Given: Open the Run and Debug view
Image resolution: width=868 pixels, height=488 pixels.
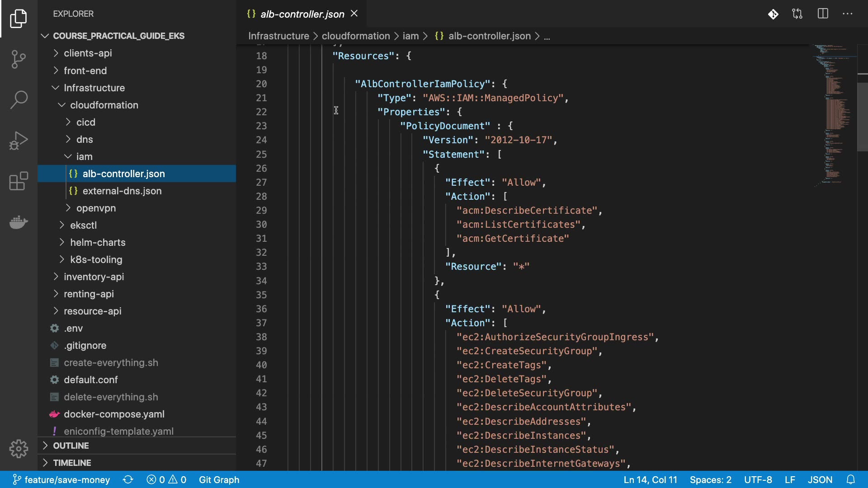Looking at the screenshot, I should 19,141.
